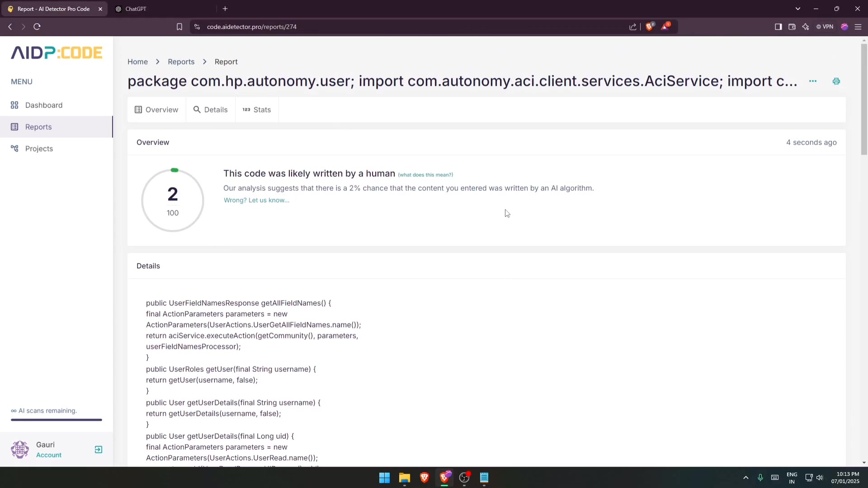
Task: Open a new browser tab
Action: [225, 9]
